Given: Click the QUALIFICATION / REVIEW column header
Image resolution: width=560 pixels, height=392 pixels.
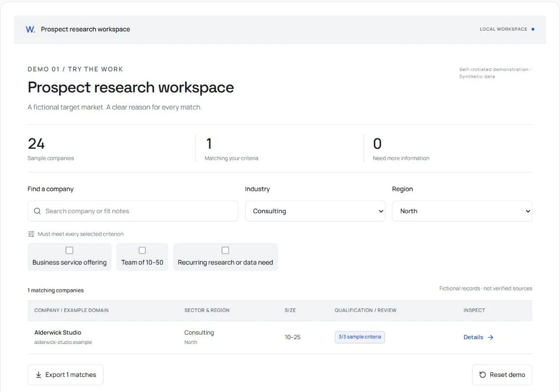Looking at the screenshot, I should click(x=366, y=310).
